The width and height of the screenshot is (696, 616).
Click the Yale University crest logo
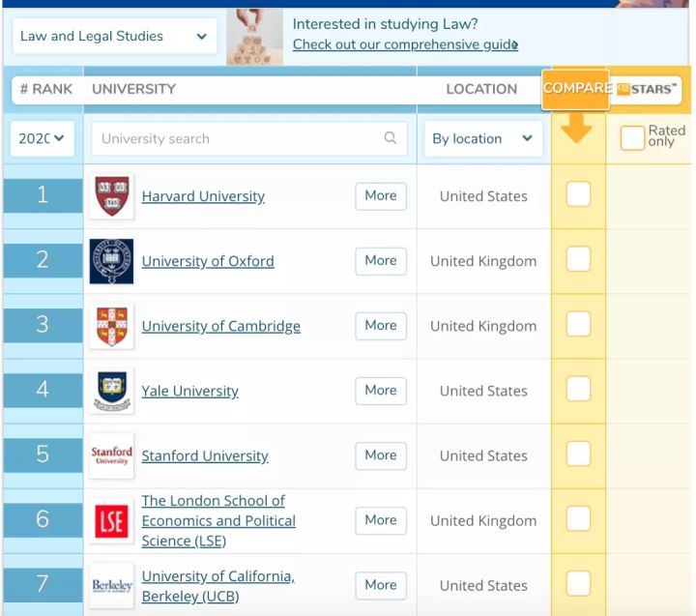[x=111, y=391]
